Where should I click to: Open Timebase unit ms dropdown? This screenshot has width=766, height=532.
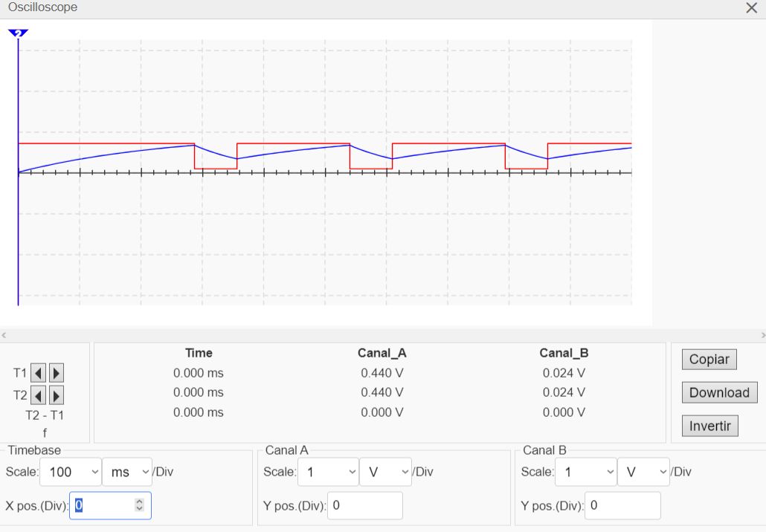pyautogui.click(x=126, y=472)
